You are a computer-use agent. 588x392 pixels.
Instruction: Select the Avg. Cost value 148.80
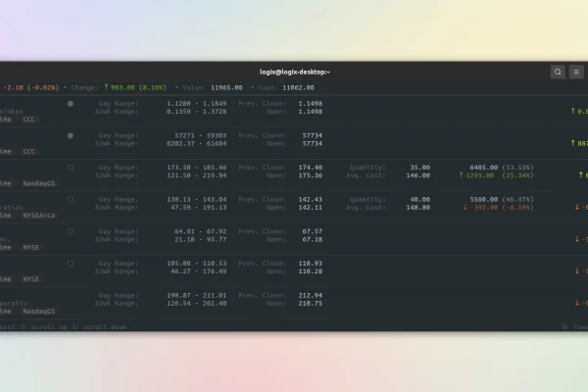pyautogui.click(x=418, y=207)
